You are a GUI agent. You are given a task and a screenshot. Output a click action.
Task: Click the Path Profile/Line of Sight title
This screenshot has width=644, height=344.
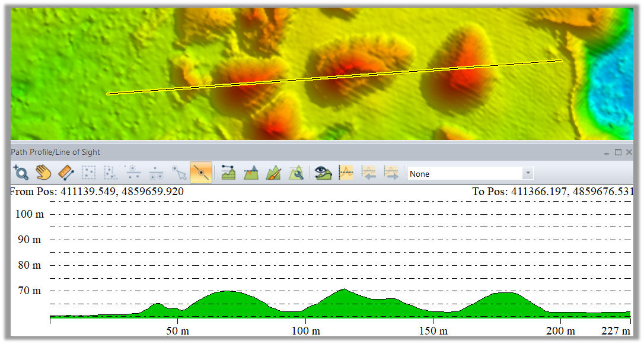tap(56, 152)
